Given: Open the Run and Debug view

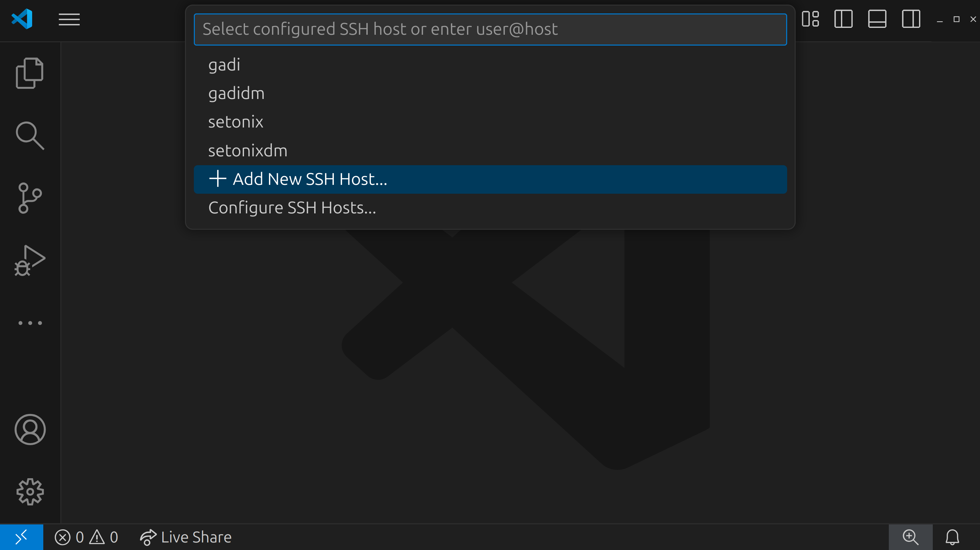Looking at the screenshot, I should 30,261.
